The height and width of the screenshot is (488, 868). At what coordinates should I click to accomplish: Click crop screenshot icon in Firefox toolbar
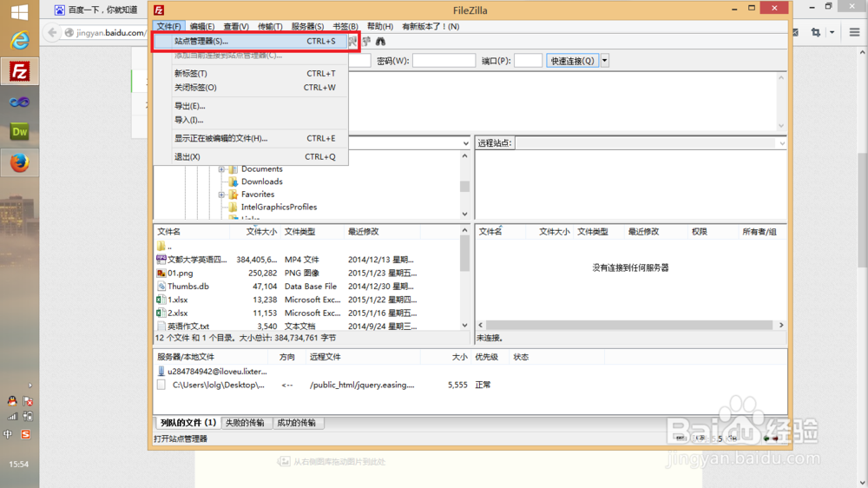[x=815, y=33]
